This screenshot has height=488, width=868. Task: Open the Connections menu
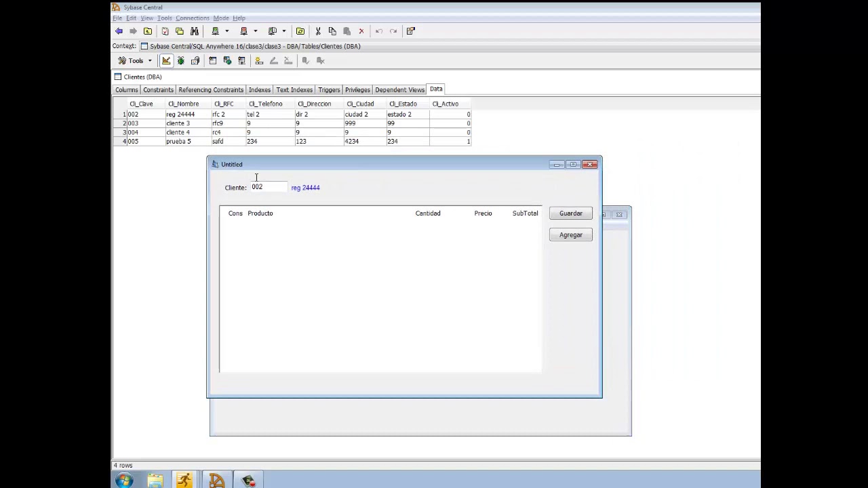(x=193, y=18)
